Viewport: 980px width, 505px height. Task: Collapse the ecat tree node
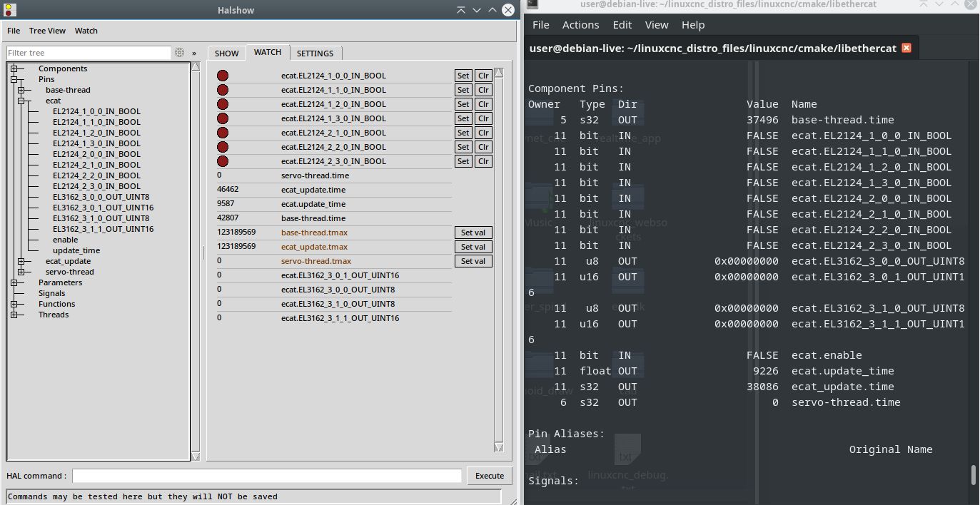[21, 101]
